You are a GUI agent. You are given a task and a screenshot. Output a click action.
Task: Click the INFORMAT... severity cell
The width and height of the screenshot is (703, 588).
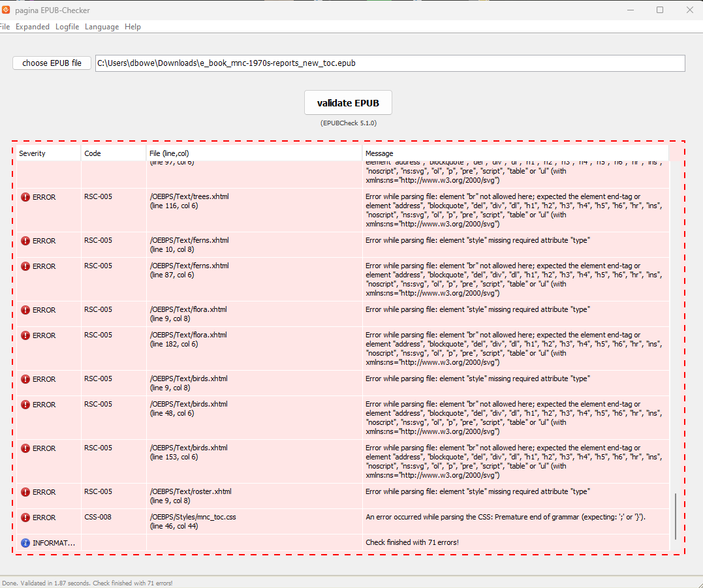coord(49,543)
